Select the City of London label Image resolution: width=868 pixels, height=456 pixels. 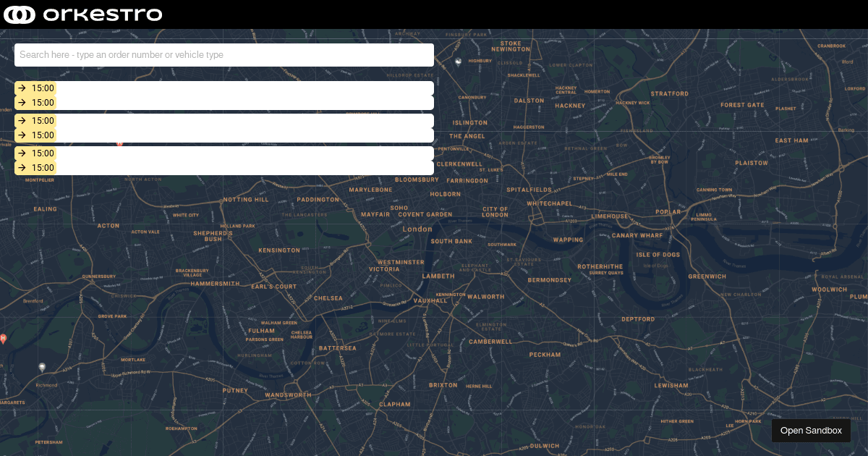click(495, 212)
